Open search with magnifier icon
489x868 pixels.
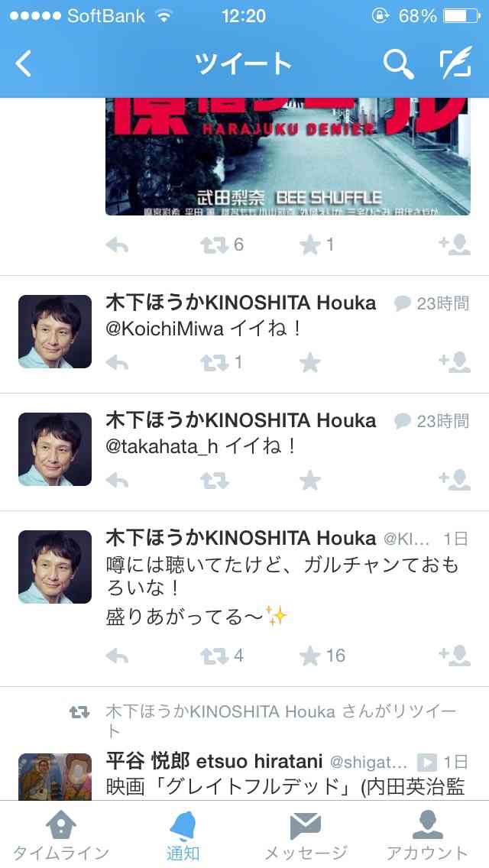(x=398, y=64)
